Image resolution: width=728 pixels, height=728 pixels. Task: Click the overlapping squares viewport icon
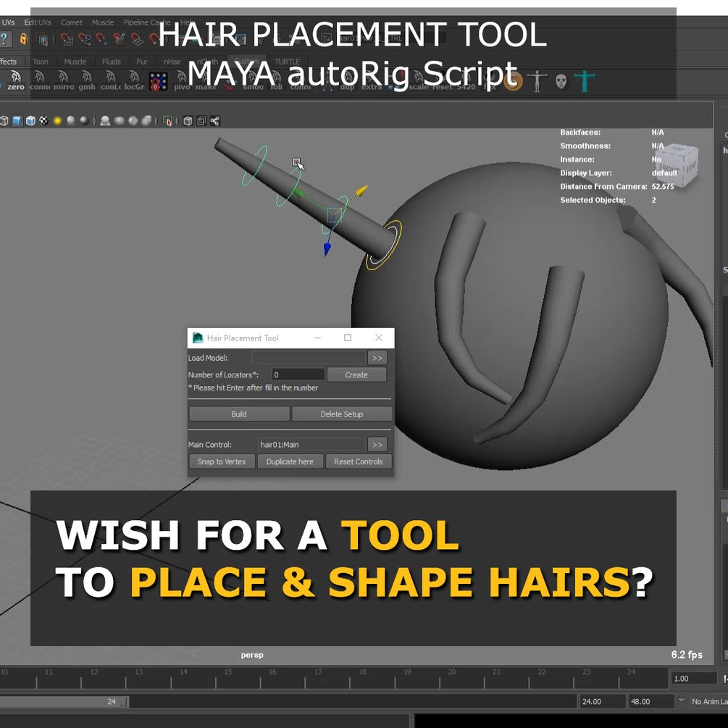(201, 121)
